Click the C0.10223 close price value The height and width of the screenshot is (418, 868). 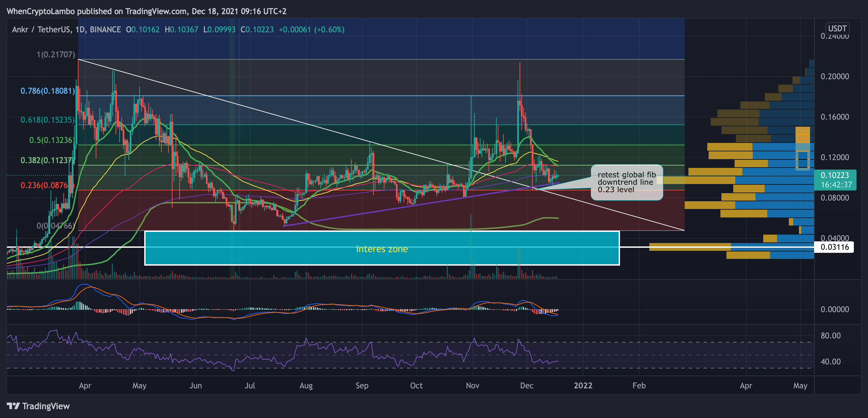[x=257, y=30]
